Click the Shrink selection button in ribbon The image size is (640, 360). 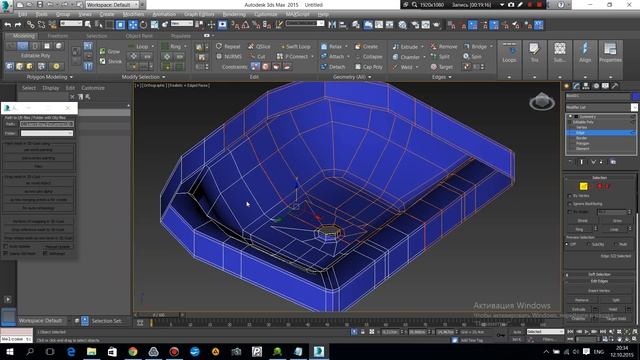pyautogui.click(x=111, y=62)
